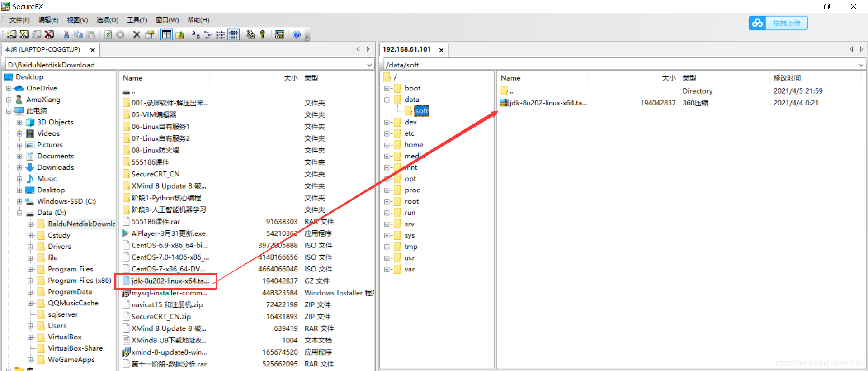
Task: Click the Reconnect toolbar icon
Action: click(37, 34)
